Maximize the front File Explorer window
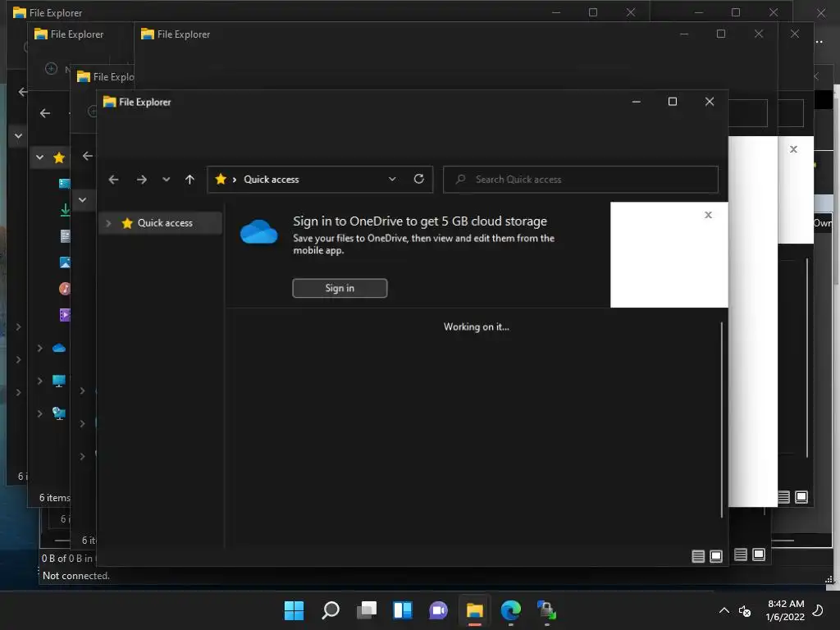The width and height of the screenshot is (840, 630). [x=673, y=101]
